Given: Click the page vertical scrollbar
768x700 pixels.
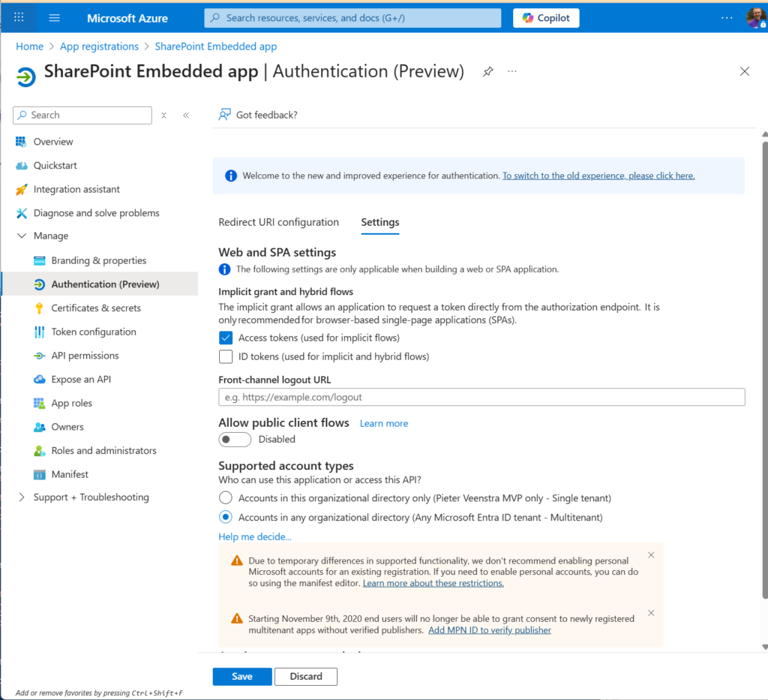Looking at the screenshot, I should tap(765, 370).
